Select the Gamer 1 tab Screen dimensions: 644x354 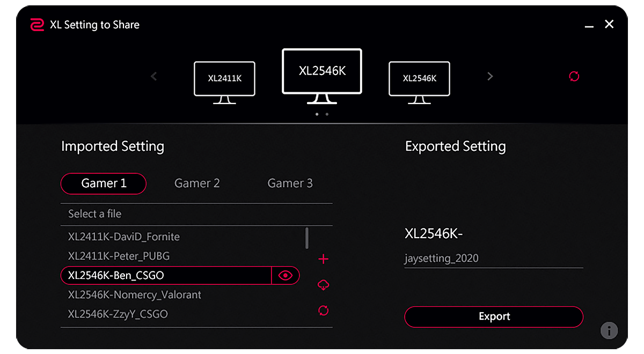coord(104,183)
